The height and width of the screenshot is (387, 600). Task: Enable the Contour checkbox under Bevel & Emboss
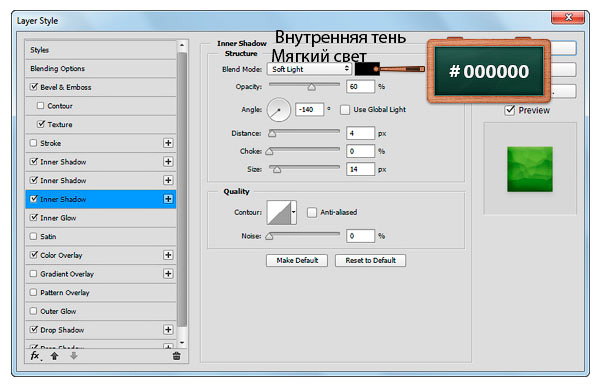(41, 105)
